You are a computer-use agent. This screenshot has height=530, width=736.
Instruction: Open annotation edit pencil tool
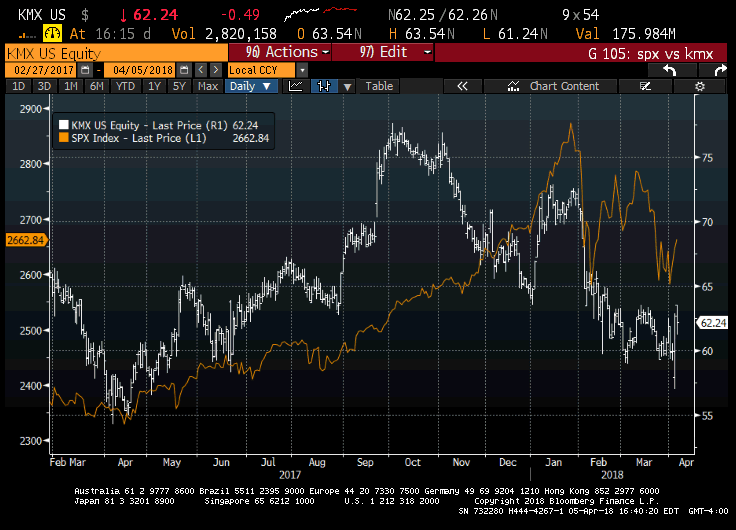tap(645, 86)
